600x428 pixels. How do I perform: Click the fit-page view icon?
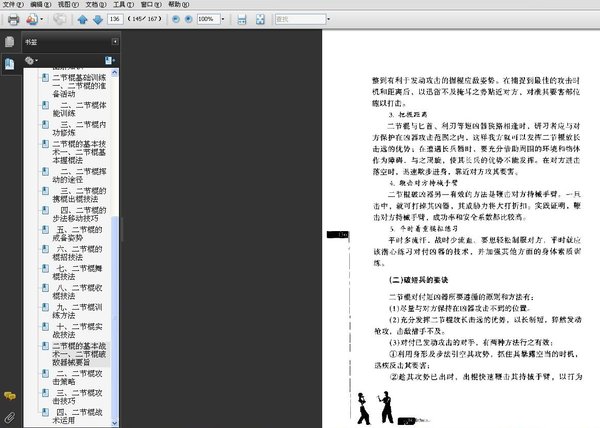point(260,19)
